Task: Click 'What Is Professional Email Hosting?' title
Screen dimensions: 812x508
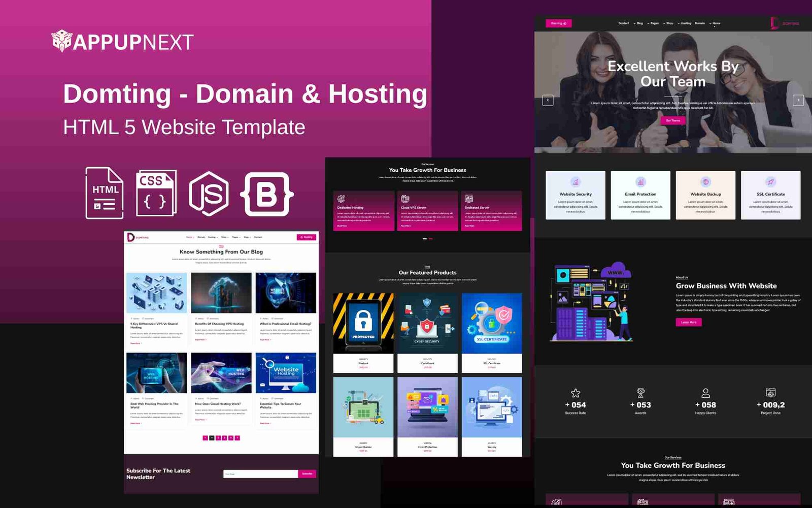Action: [x=285, y=324]
